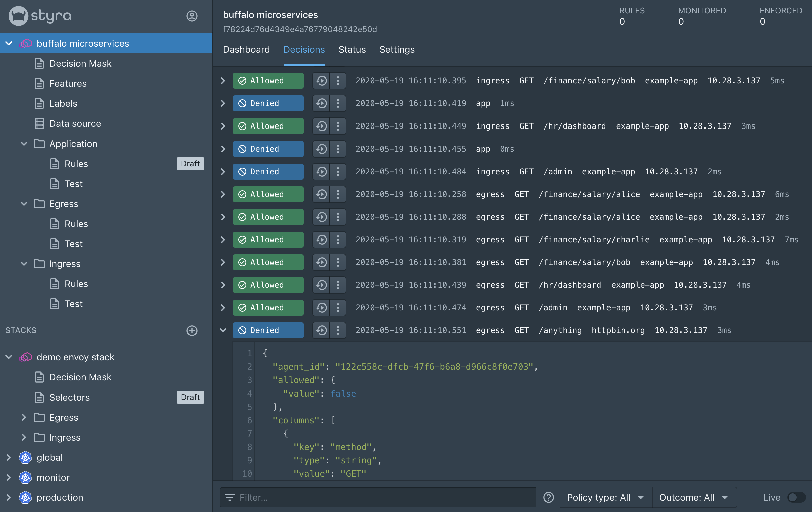Viewport: 812px width, 512px height.
Task: Collapse the Ingress folder under buffalo microservices
Action: (x=24, y=263)
